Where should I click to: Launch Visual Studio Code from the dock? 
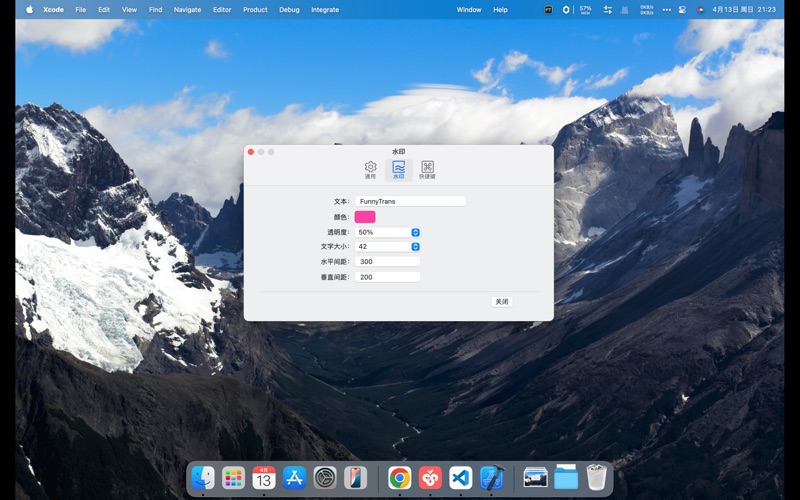click(x=460, y=478)
